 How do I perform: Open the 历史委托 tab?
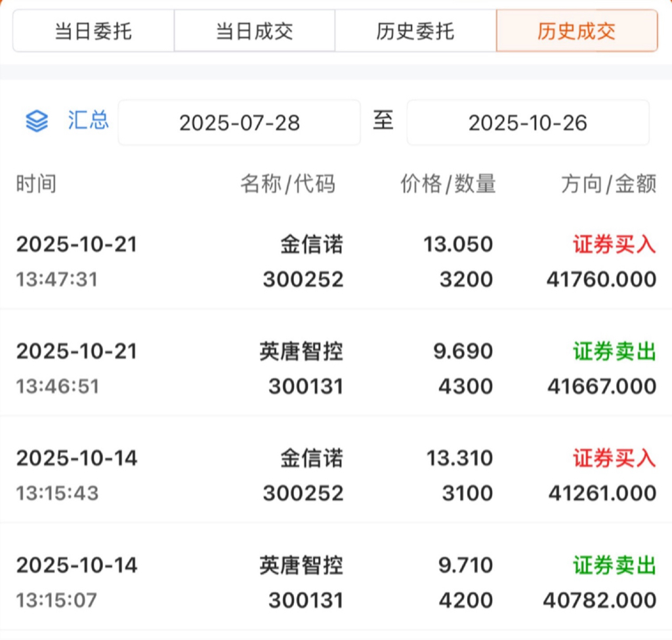click(415, 31)
